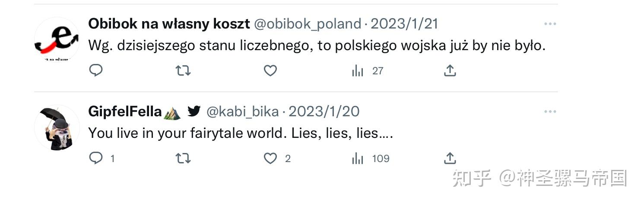Open more options for GipfelFella tweet
This screenshot has height=204, width=644.
(x=550, y=112)
